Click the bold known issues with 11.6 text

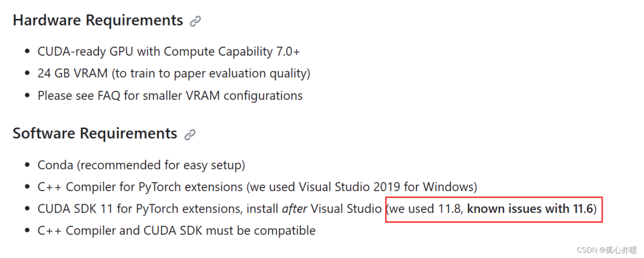[x=529, y=209]
